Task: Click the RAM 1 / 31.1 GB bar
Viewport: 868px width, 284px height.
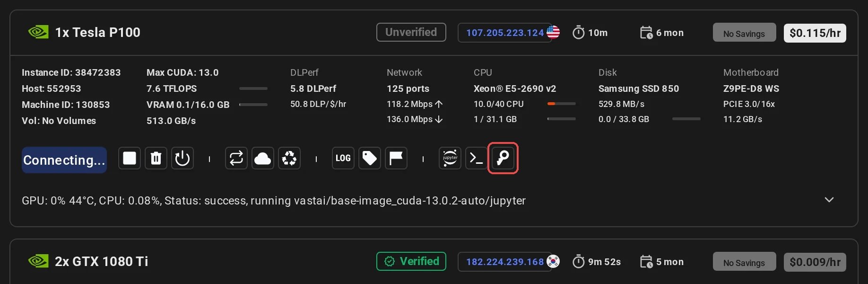Action: coord(562,119)
